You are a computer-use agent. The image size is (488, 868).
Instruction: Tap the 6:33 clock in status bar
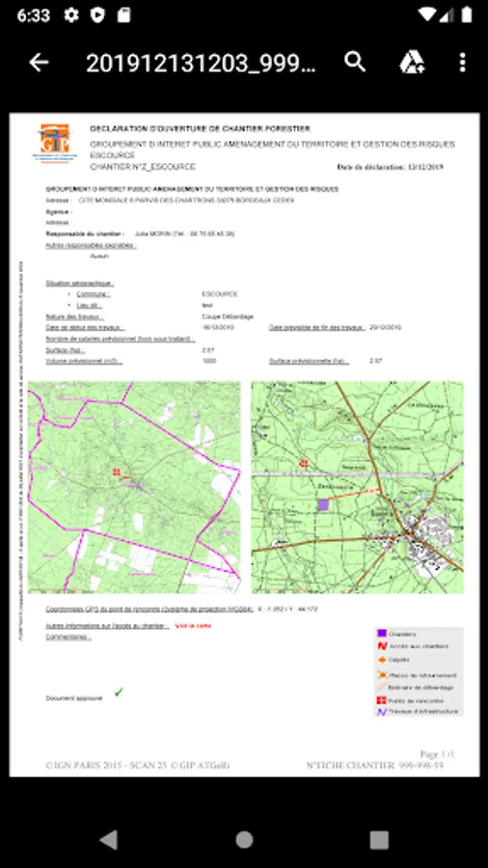pos(33,15)
